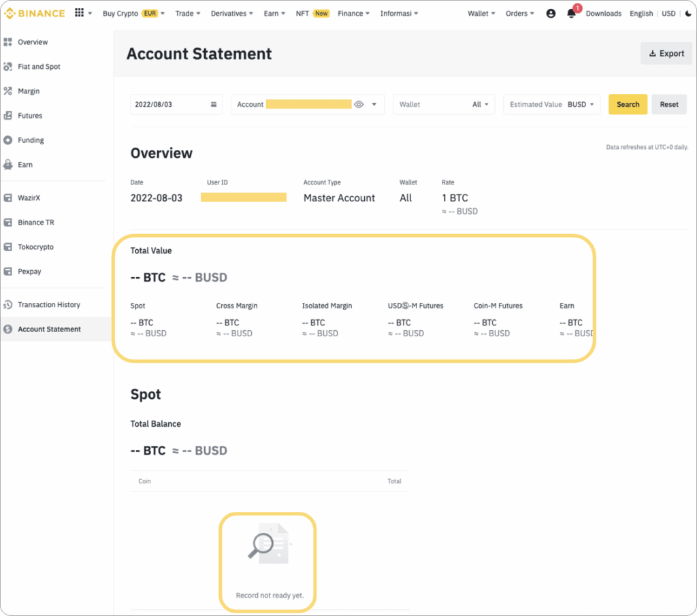
Task: Open Futures sidebar item
Action: pos(30,116)
